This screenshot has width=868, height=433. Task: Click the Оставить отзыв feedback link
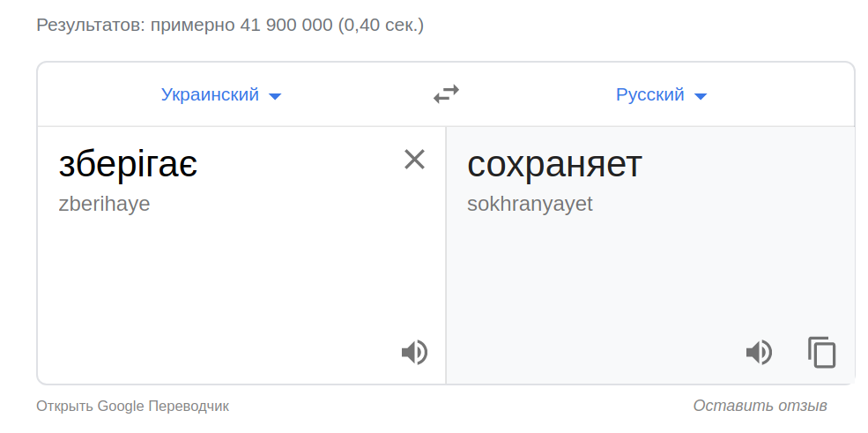(760, 406)
